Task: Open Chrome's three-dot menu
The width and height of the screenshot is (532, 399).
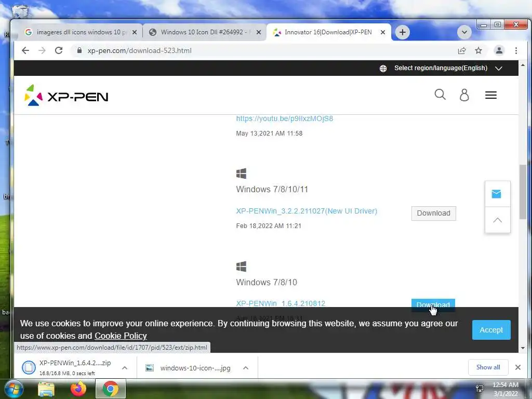Action: (516, 50)
